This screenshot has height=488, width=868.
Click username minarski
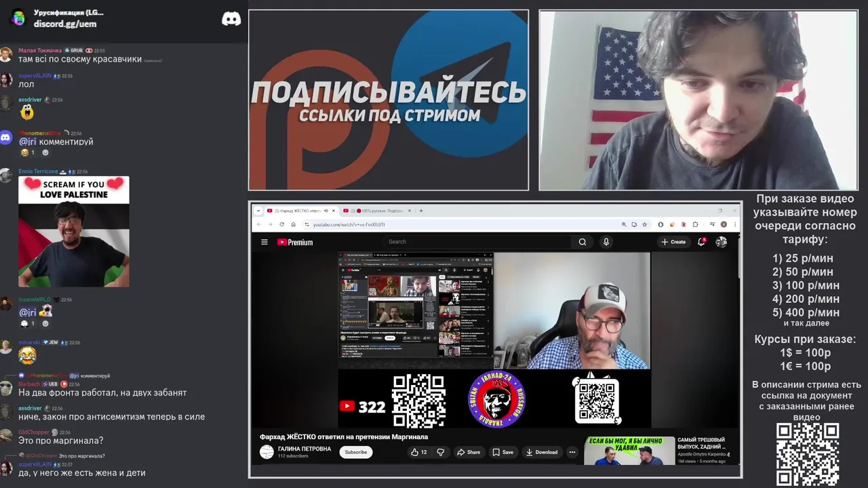pyautogui.click(x=29, y=342)
